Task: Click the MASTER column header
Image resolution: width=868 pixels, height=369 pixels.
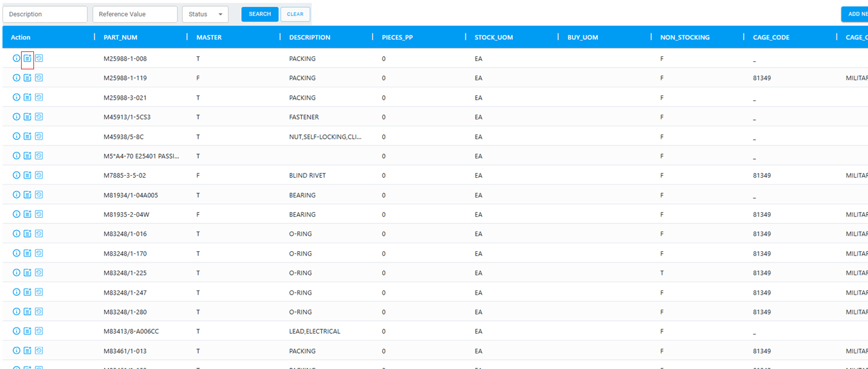Action: (209, 37)
